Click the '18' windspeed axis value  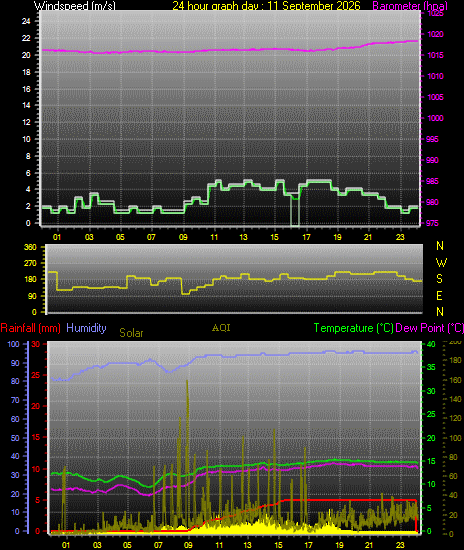coord(26,72)
